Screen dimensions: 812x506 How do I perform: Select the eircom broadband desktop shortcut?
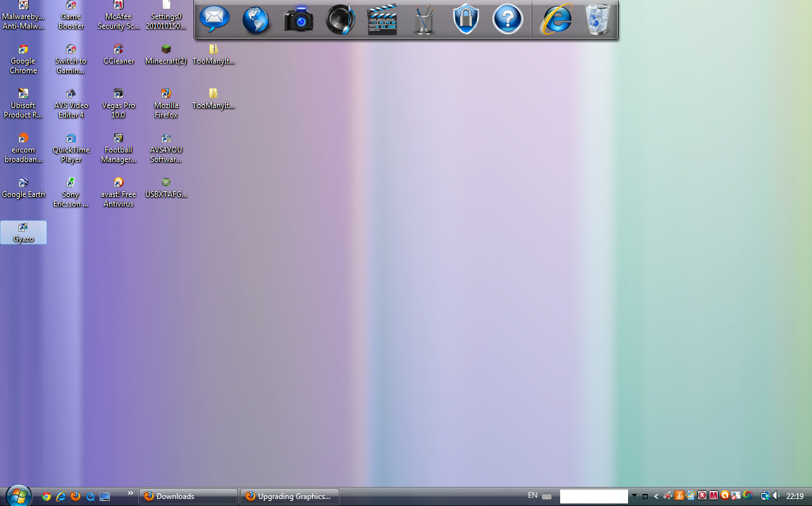(x=23, y=149)
